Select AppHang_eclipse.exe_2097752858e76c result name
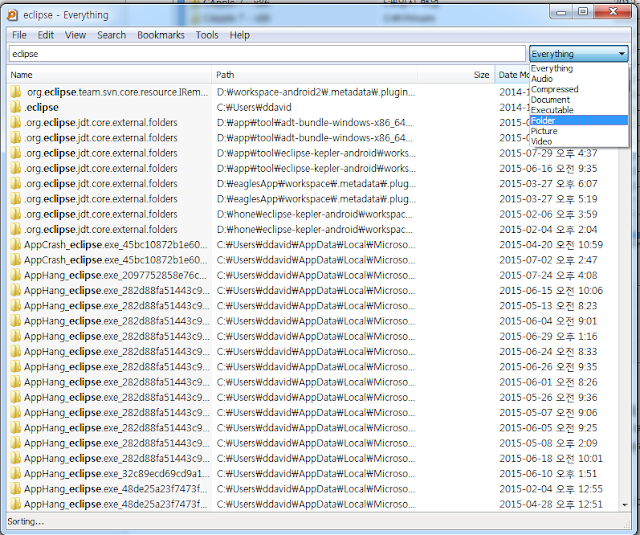Screen dimensions: 640x535 tap(115, 275)
